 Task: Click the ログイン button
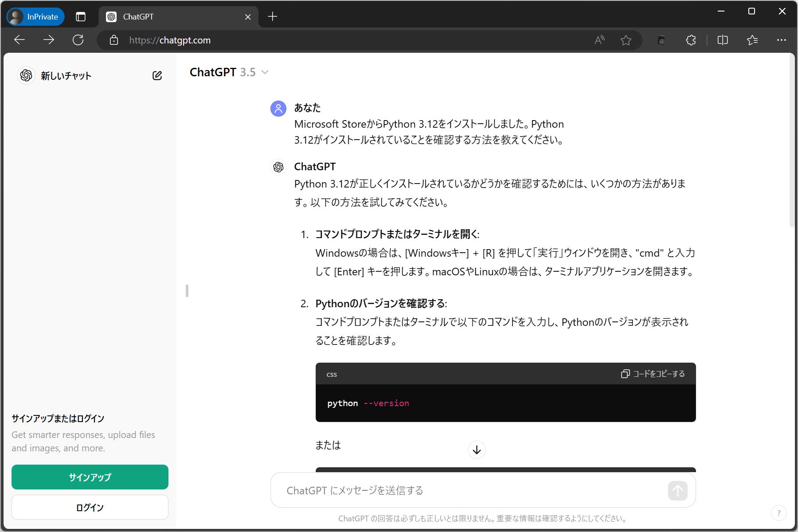[90, 507]
